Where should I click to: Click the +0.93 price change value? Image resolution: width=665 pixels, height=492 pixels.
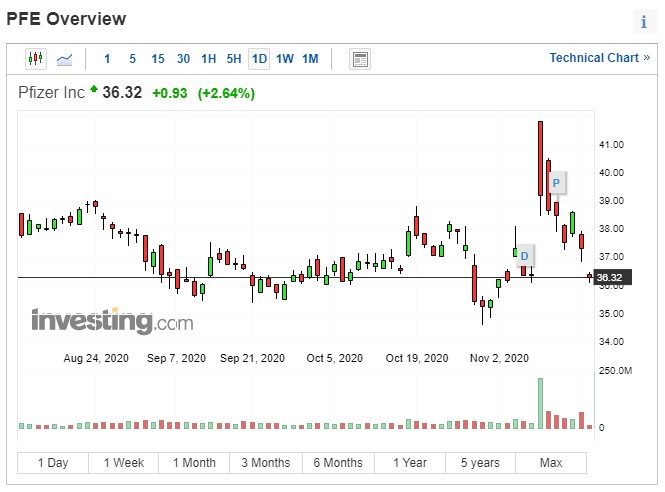point(170,93)
